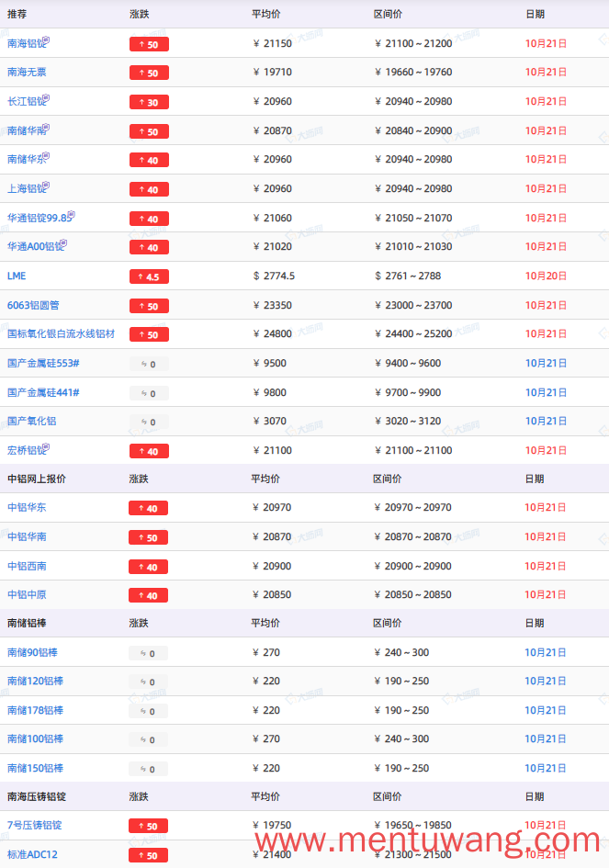Click the purple badge icon beside 南储华南
609x868 pixels.
tap(47, 128)
